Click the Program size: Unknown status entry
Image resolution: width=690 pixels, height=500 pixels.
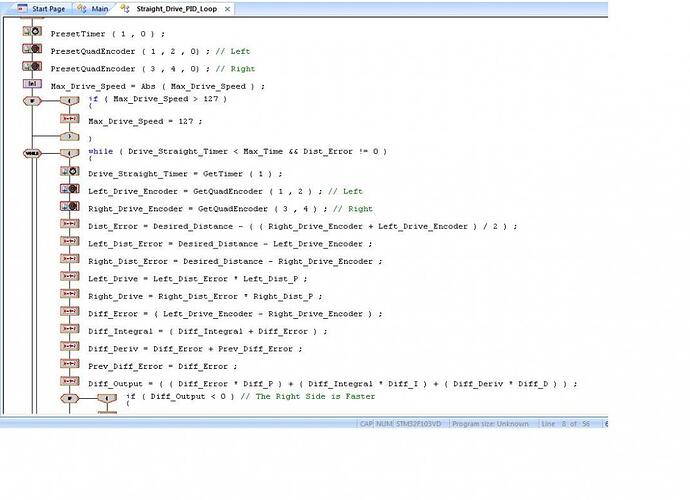click(x=490, y=424)
